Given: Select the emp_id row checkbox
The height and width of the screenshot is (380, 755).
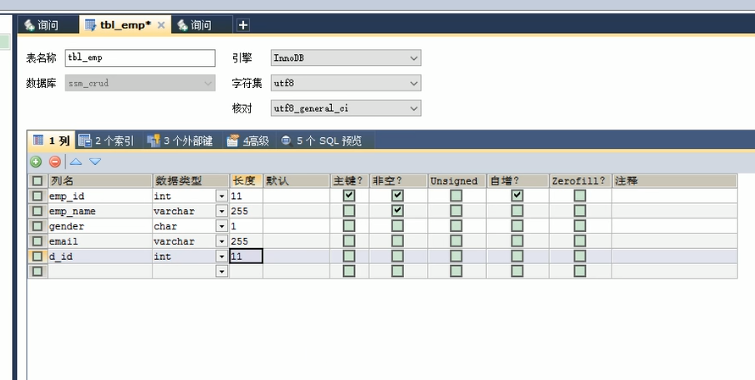Looking at the screenshot, I should pyautogui.click(x=37, y=196).
